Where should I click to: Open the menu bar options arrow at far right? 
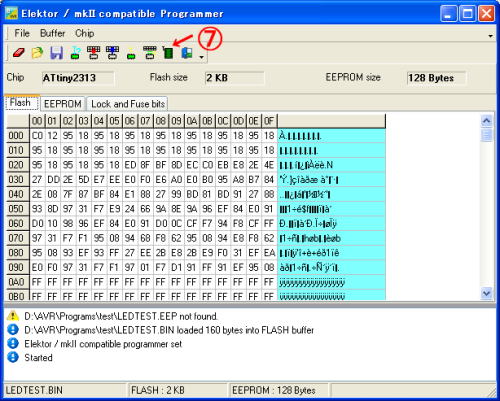pyautogui.click(x=490, y=36)
